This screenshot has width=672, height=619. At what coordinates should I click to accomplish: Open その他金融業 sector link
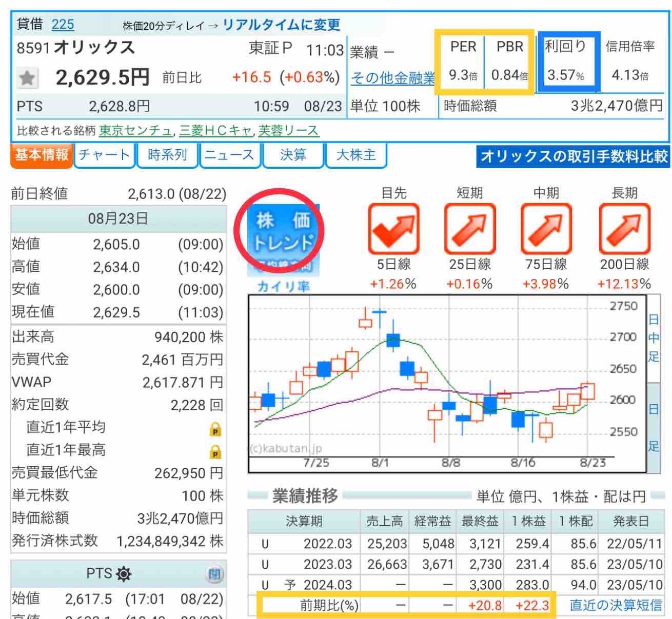coord(392,78)
